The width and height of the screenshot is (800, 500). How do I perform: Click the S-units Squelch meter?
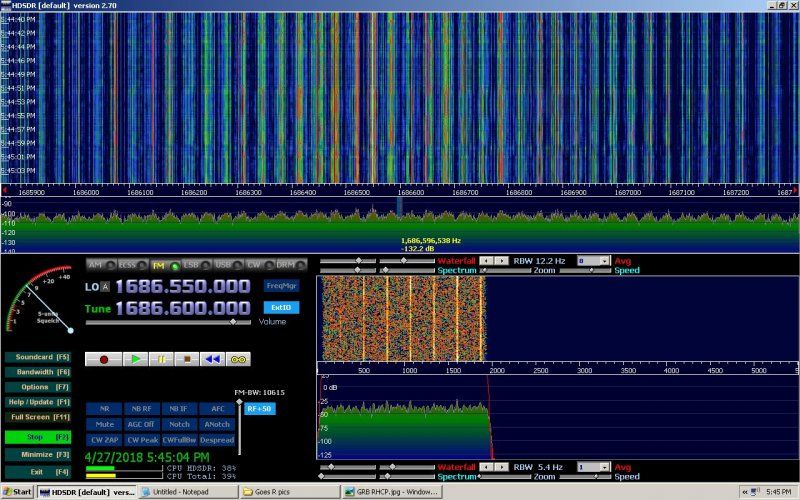(x=39, y=298)
